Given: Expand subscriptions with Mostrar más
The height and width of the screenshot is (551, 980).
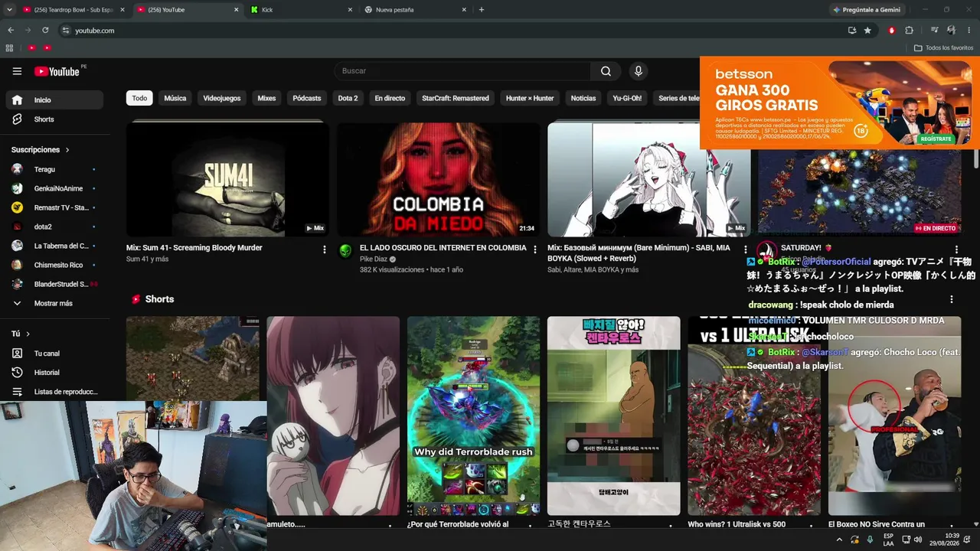Looking at the screenshot, I should [54, 303].
